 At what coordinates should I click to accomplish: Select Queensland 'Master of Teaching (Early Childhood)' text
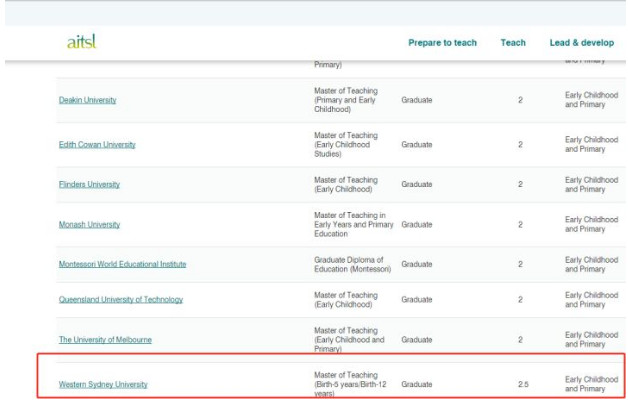[x=346, y=300]
